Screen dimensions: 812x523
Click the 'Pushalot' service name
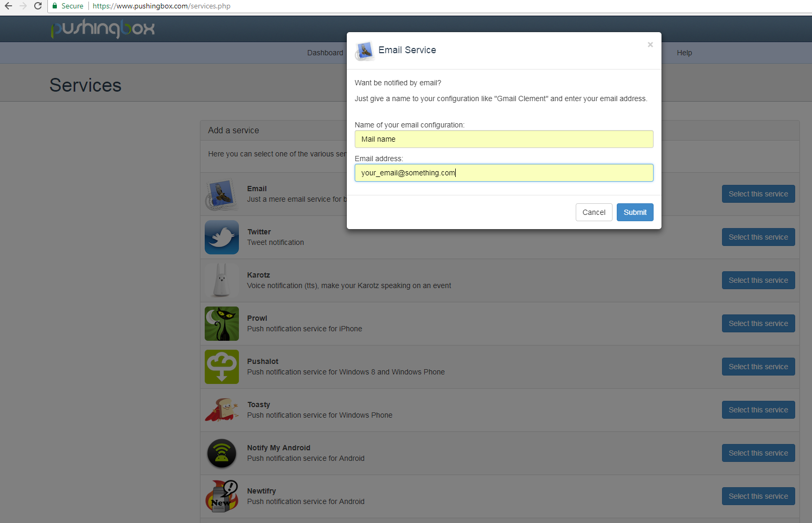(263, 361)
